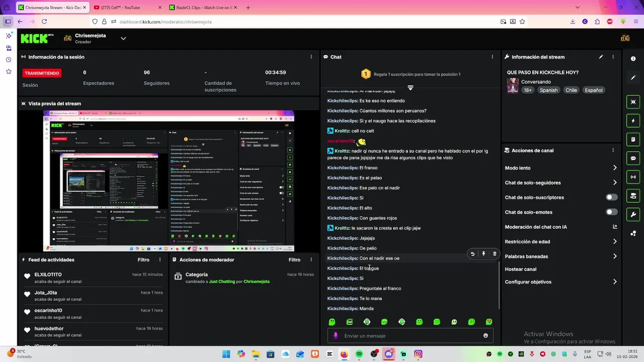This screenshot has width=644, height=362.
Task: Edit stream info with pencil icon
Action: click(601, 57)
